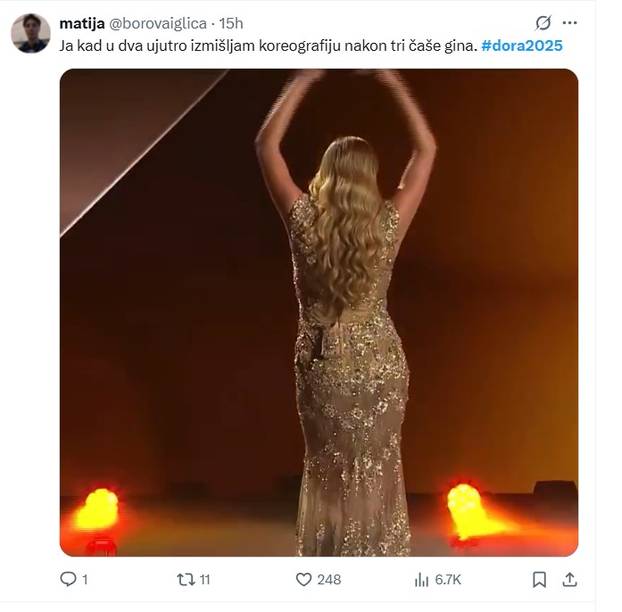Image resolution: width=622 pixels, height=612 pixels.
Task: Repost the tweet using the retweet icon
Action: 185,579
